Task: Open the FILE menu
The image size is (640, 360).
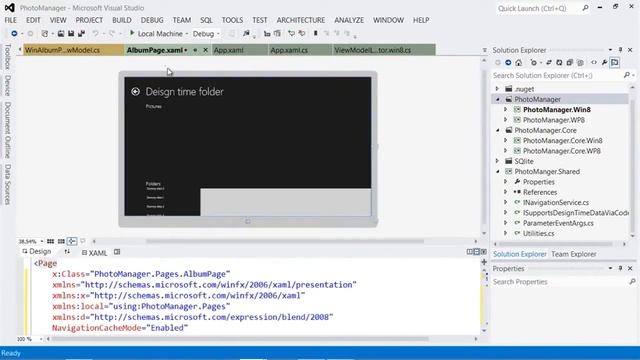Action: [11, 20]
